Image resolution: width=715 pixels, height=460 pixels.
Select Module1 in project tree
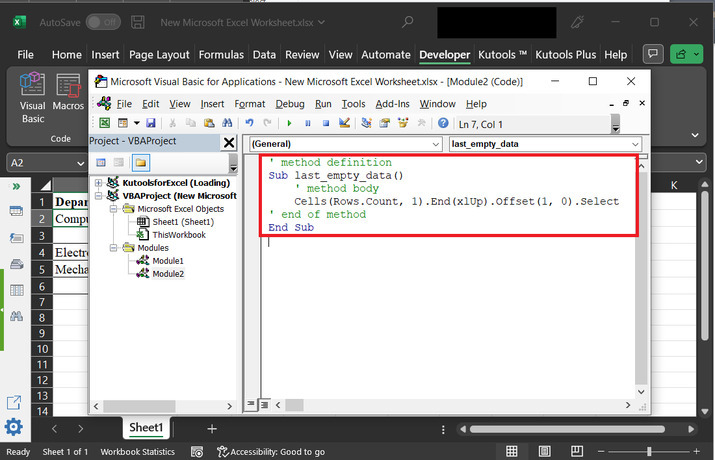(x=168, y=261)
